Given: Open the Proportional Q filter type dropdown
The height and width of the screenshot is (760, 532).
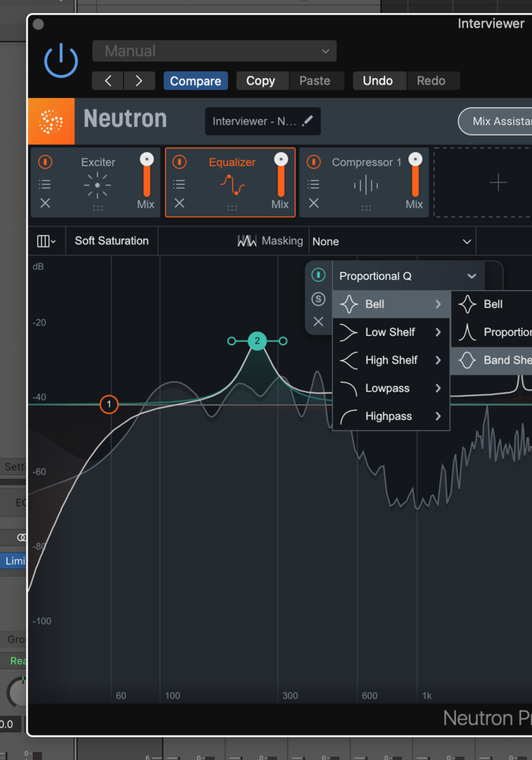Looking at the screenshot, I should click(x=407, y=276).
